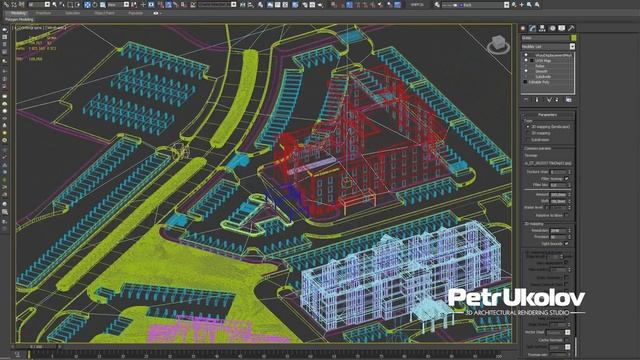Click the time slider on the timeline
Viewport: 640px width, 360px height.
point(36,347)
